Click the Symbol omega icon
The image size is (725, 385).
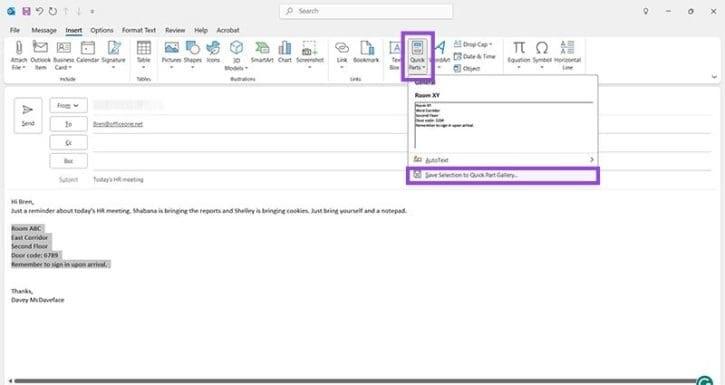pyautogui.click(x=542, y=47)
